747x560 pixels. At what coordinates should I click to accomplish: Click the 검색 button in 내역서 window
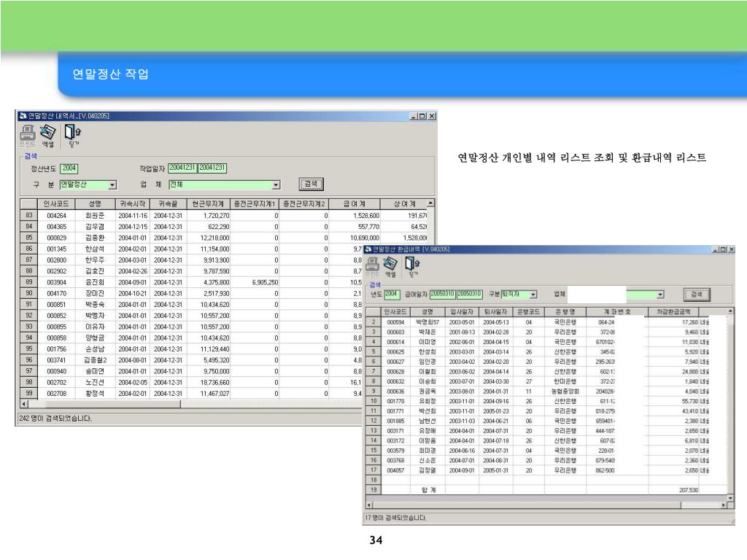click(x=311, y=184)
